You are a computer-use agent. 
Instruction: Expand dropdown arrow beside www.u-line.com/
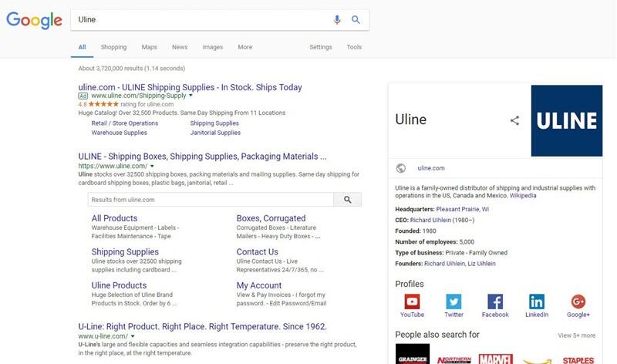coord(133,336)
